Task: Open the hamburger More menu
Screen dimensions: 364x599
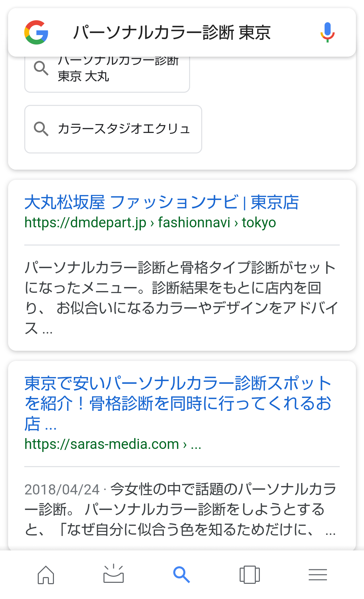Action: pos(318,574)
